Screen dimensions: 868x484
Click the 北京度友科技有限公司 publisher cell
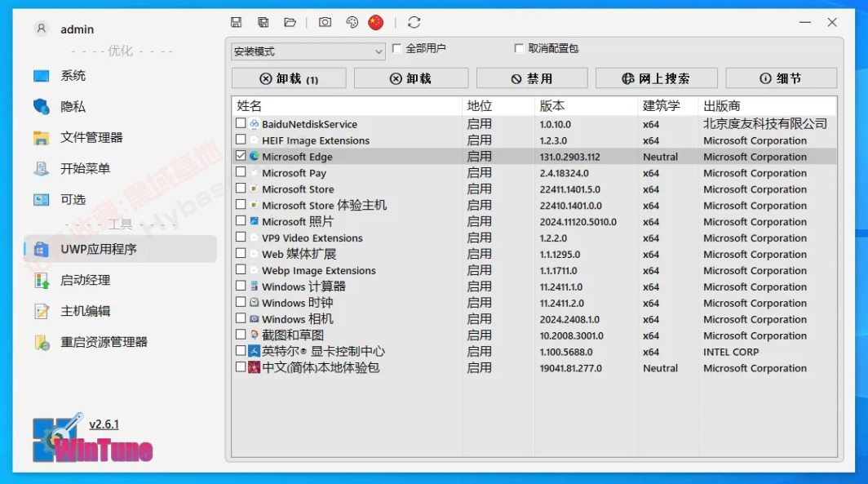point(765,123)
